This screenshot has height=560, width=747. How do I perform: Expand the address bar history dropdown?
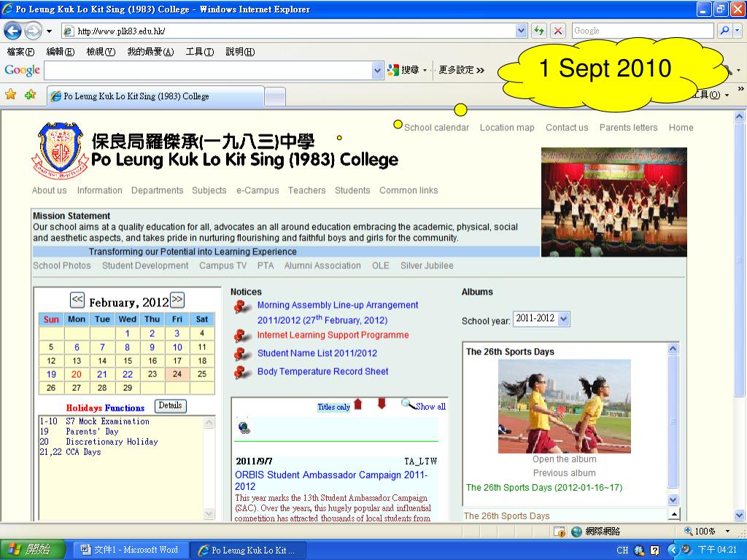pyautogui.click(x=521, y=31)
